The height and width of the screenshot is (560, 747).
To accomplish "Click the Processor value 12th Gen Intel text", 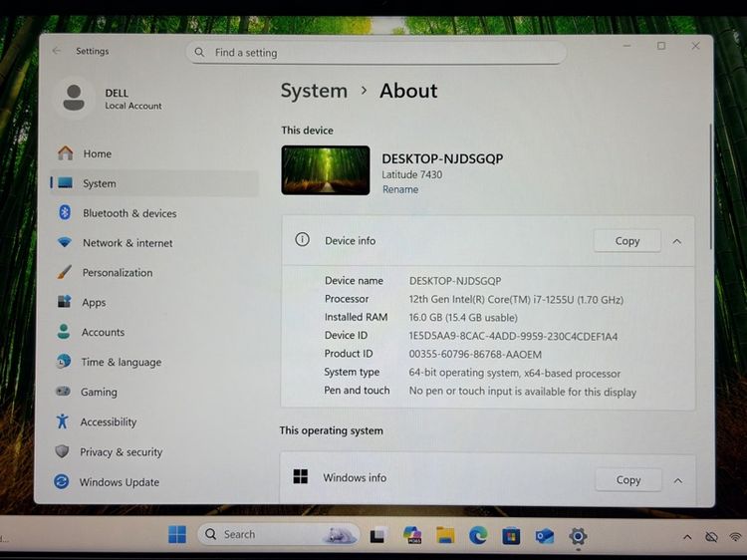I will tap(516, 299).
